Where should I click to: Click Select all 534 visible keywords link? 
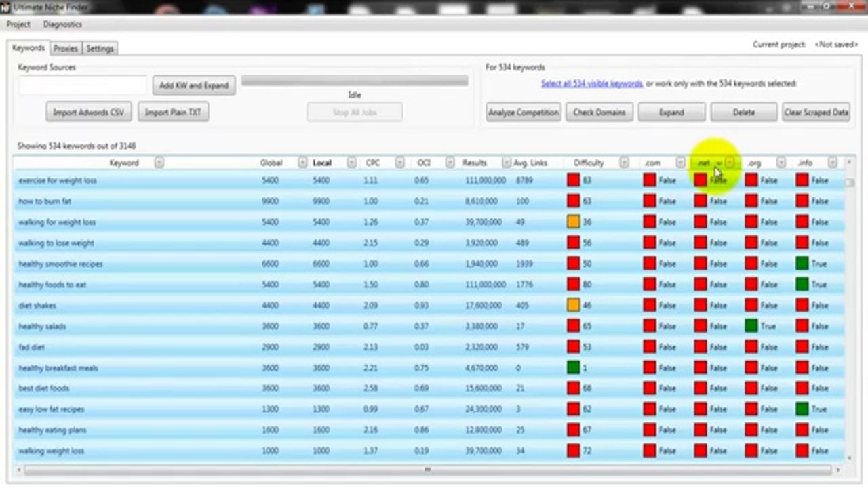pos(591,84)
